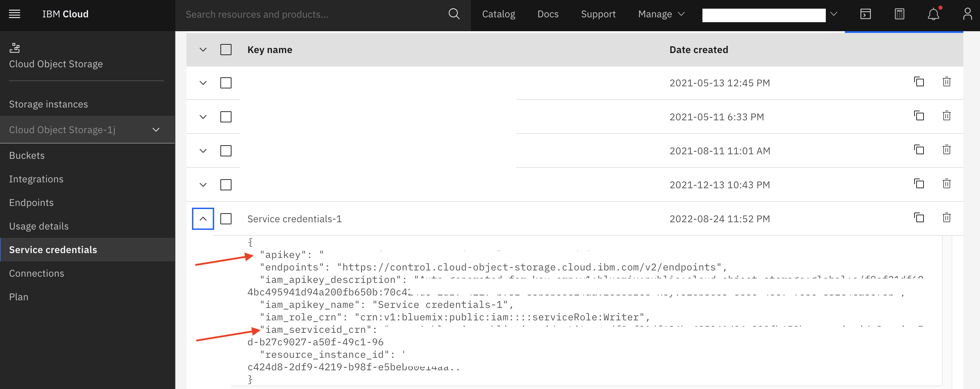The image size is (980, 389).
Task: Click the Service credentials-1 key name
Action: pyautogui.click(x=295, y=219)
